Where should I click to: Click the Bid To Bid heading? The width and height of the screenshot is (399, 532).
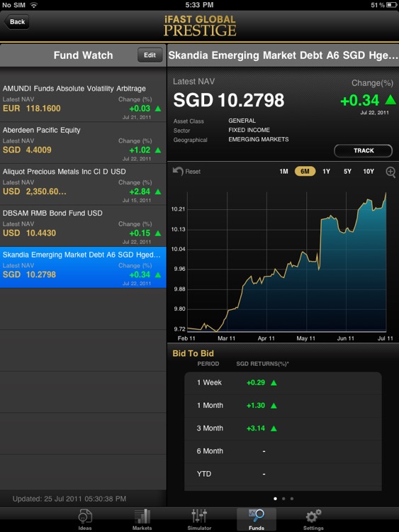(193, 353)
